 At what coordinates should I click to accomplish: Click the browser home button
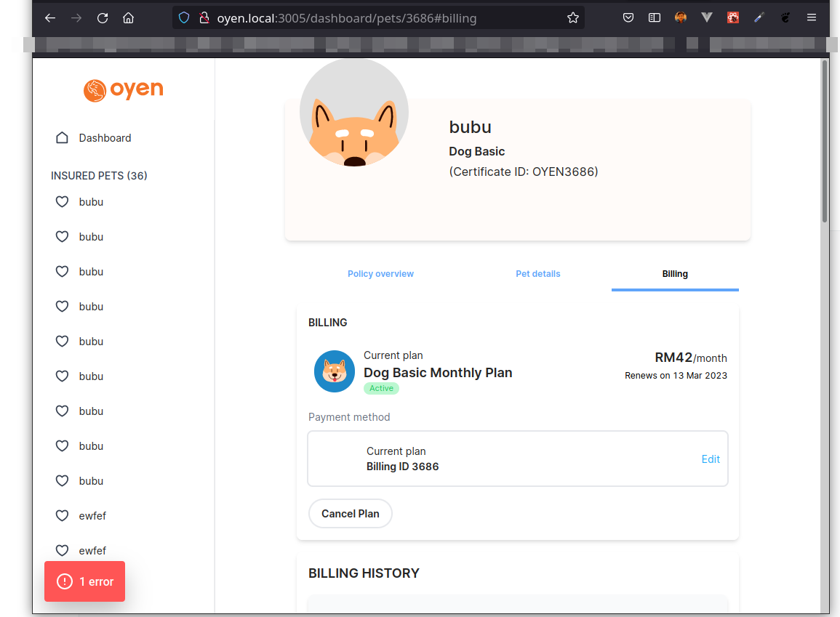point(129,18)
